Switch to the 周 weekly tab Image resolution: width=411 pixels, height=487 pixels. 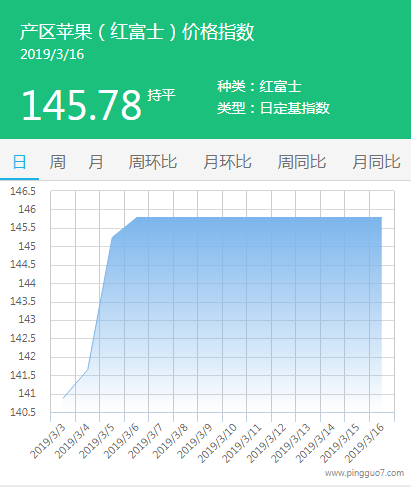tap(57, 162)
